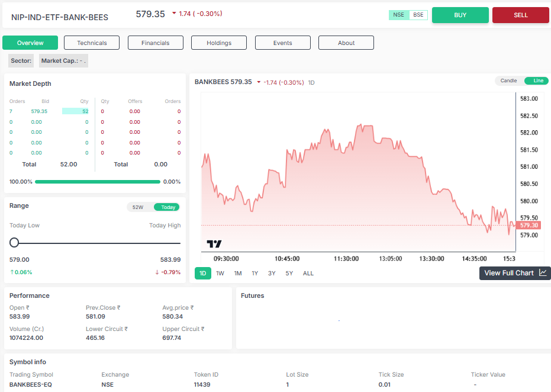This screenshot has width=551, height=392.
Task: Click the NIP-IND-ETF-BANK-BEES title
Action: (60, 17)
